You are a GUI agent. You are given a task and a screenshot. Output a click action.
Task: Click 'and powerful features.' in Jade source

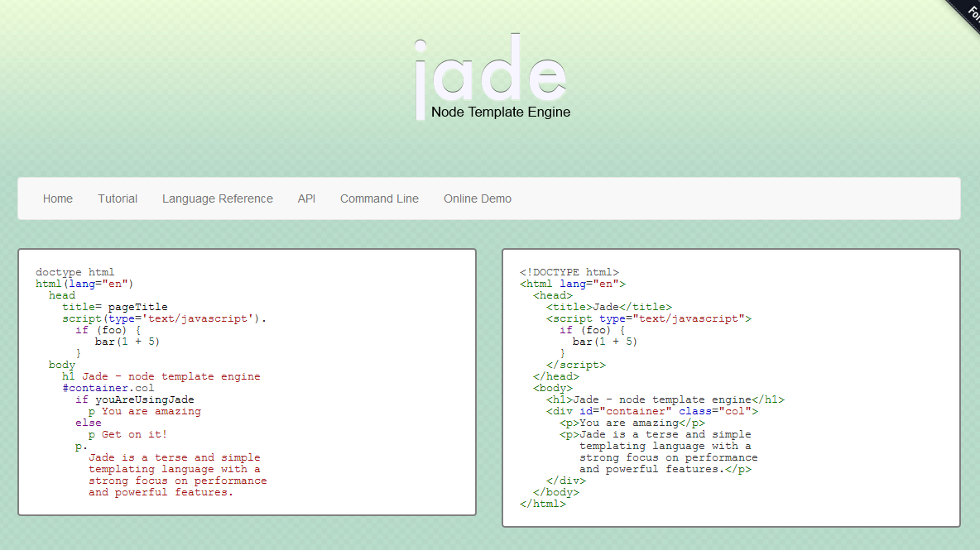click(161, 493)
